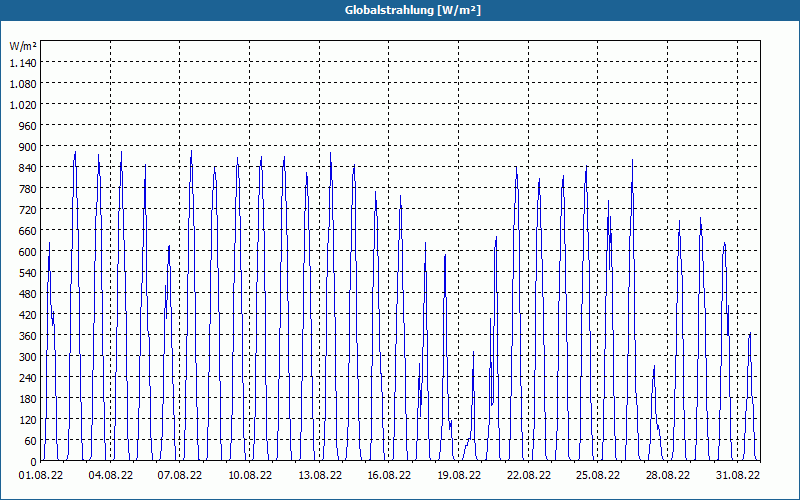
Task: Click the 0 y-axis value
Action: coord(34,462)
